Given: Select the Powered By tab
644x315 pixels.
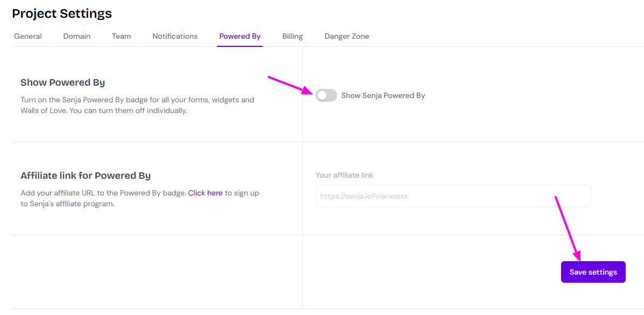Looking at the screenshot, I should pos(240,37).
